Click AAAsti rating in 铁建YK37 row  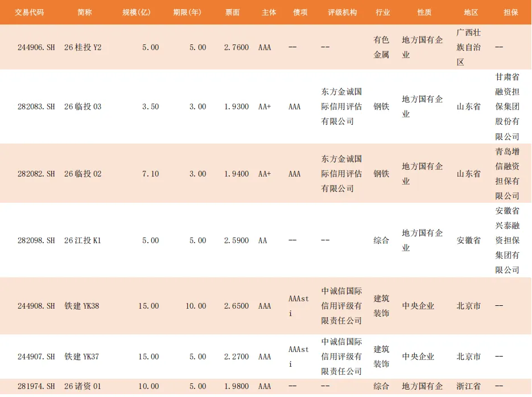click(x=299, y=357)
